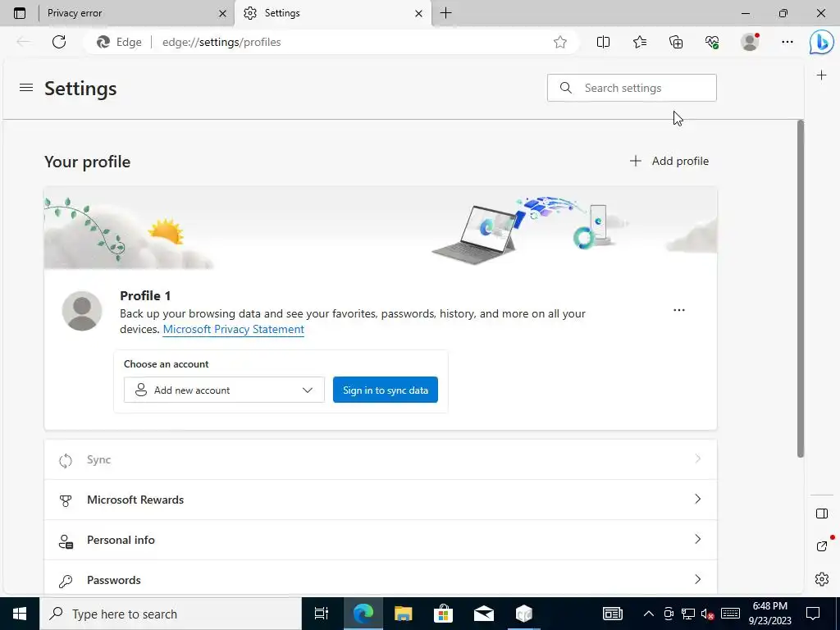The height and width of the screenshot is (630, 840).
Task: Close the Settings tab
Action: [419, 13]
